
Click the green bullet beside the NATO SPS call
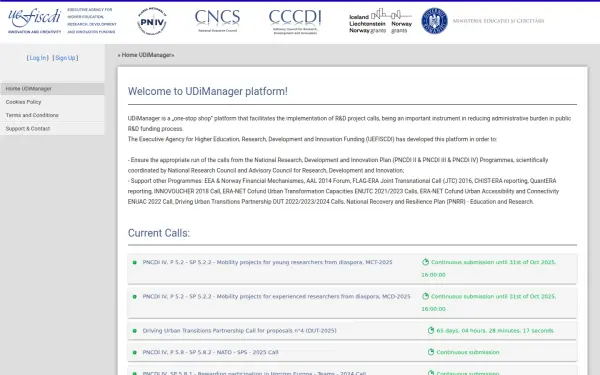[x=134, y=352]
